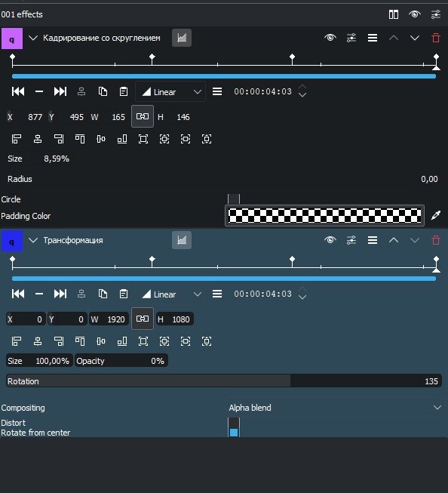Go to previous keyframe in crop effect
This screenshot has width=448, height=493.
[18, 91]
